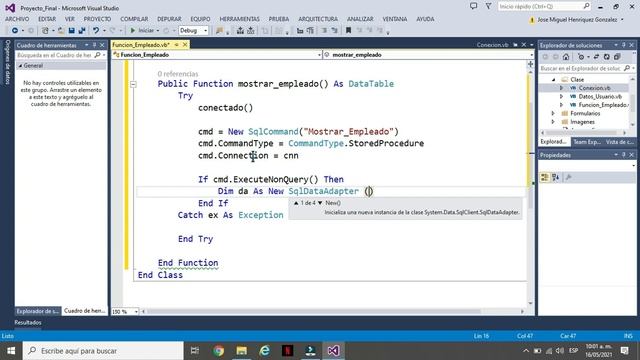Collapse the Clase folder node
Image resolution: width=640 pixels, height=360 pixels.
(554, 80)
